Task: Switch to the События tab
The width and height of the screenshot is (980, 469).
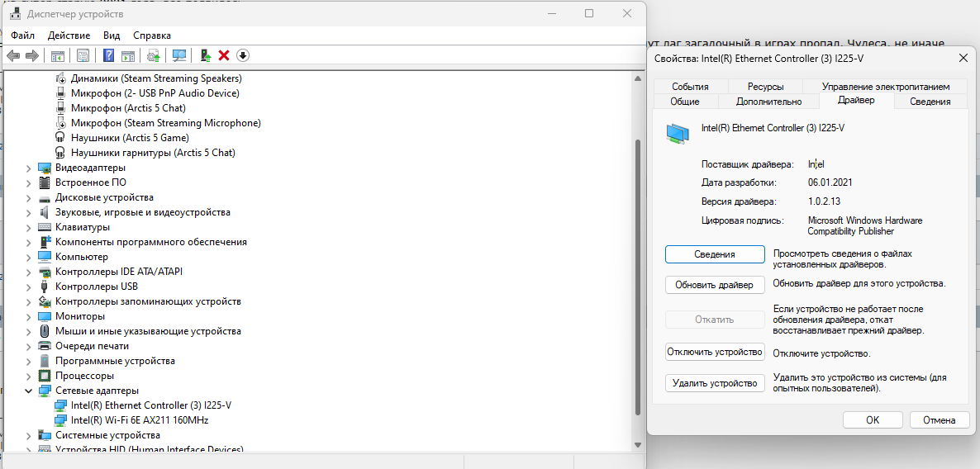Action: [690, 87]
